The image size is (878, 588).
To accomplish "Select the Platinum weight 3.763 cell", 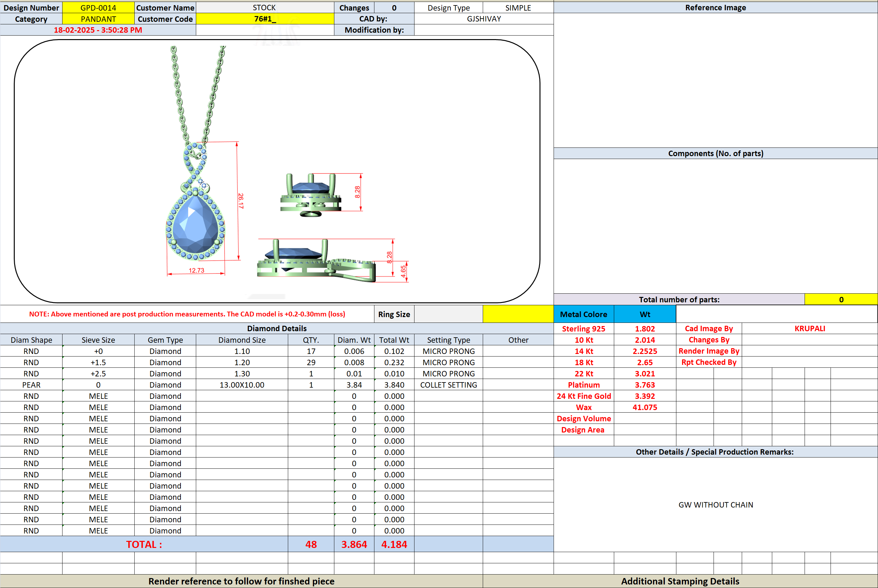I will click(645, 385).
